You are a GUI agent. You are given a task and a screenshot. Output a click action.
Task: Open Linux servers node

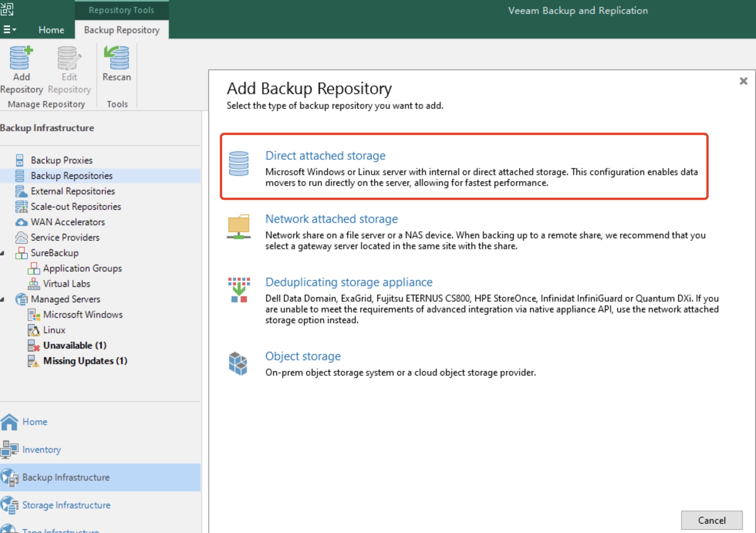click(54, 330)
